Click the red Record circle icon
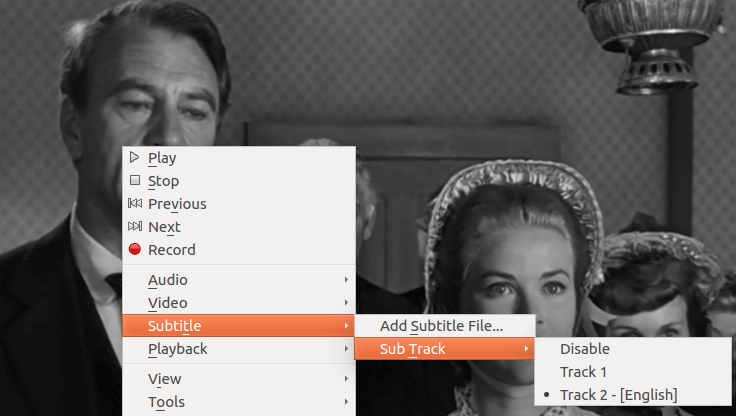The width and height of the screenshot is (736, 416). point(134,250)
